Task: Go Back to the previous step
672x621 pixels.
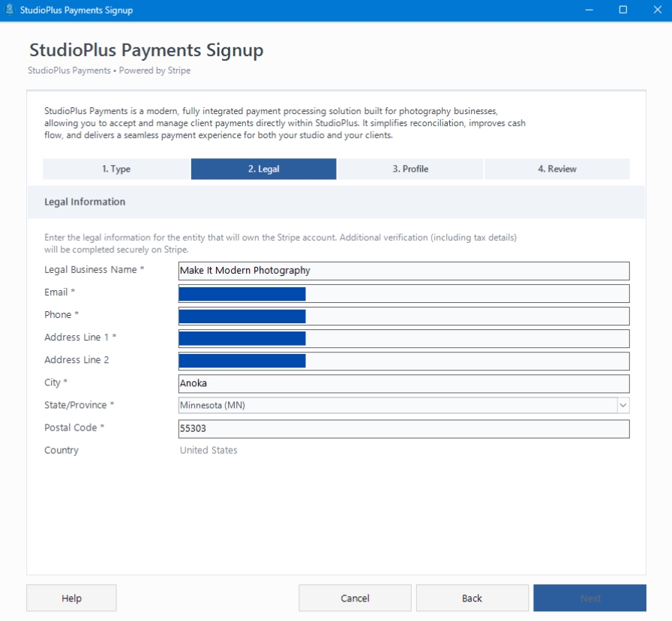Action: (472, 598)
